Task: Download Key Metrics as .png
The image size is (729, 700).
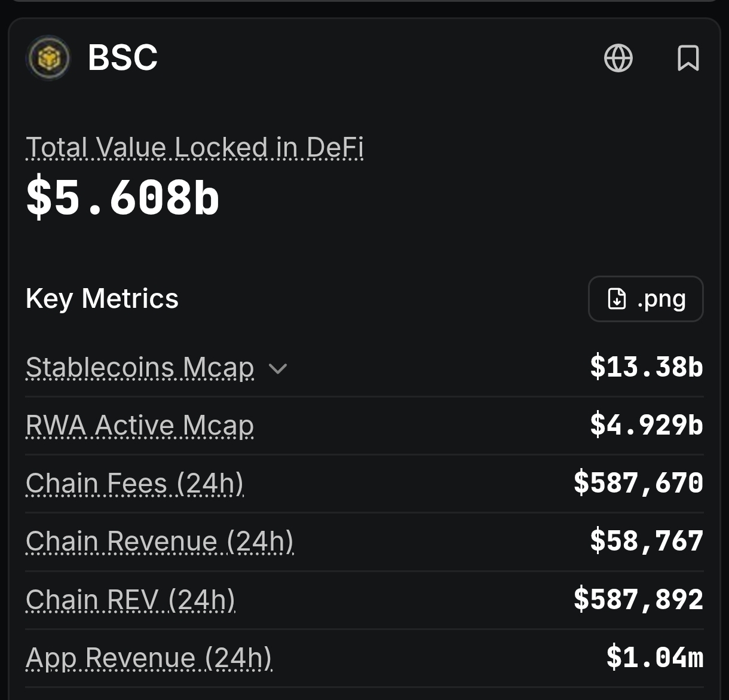Action: coord(646,299)
